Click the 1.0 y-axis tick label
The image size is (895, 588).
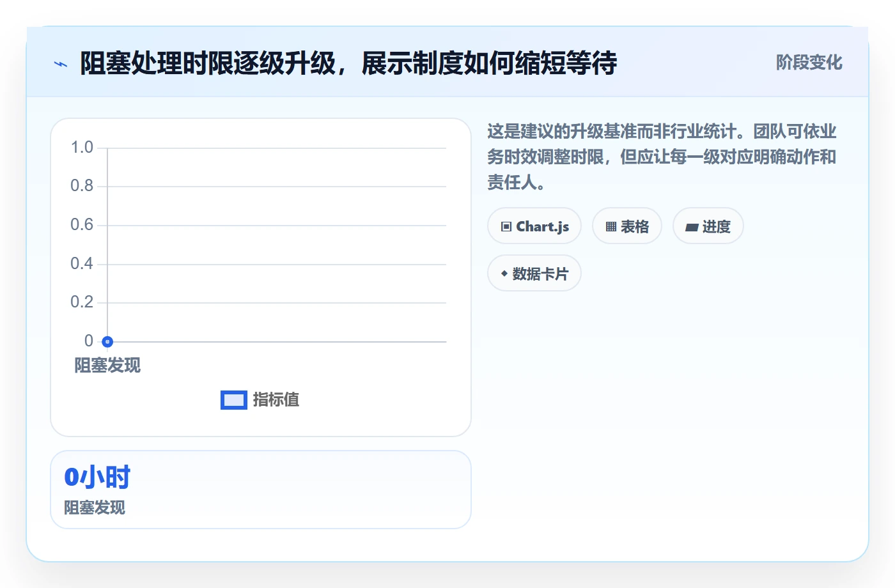82,148
